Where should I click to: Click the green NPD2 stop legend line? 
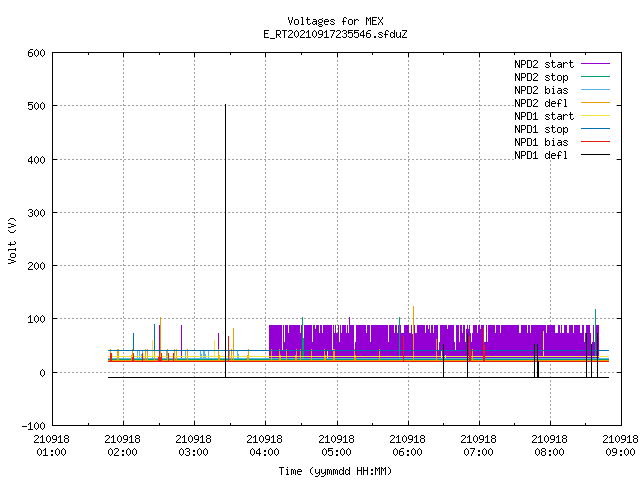[x=595, y=77]
